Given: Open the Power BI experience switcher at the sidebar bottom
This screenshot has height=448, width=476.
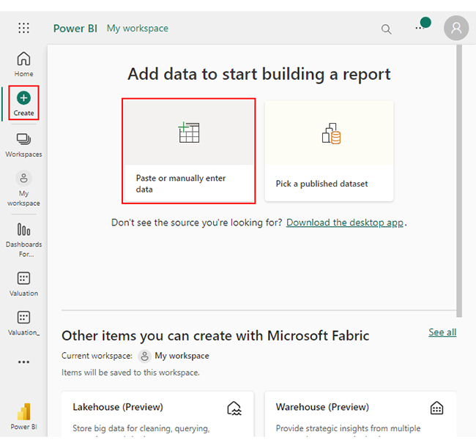Looking at the screenshot, I should [23, 417].
